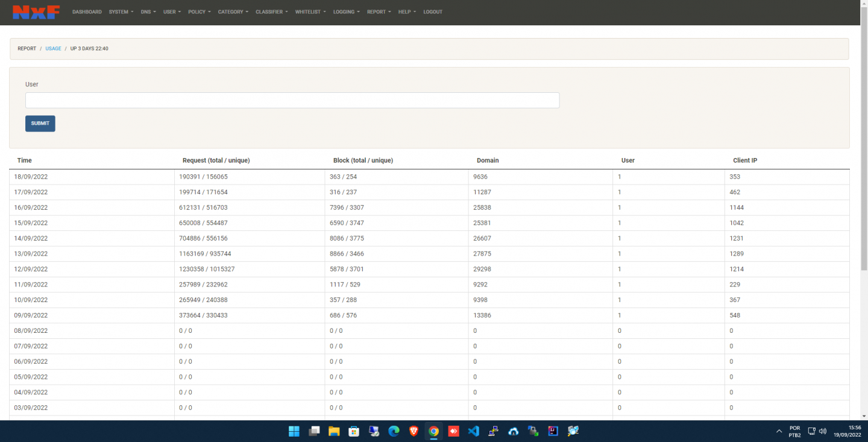This screenshot has height=442, width=868.
Task: Show hidden system tray icons chevron
Action: [x=779, y=431]
